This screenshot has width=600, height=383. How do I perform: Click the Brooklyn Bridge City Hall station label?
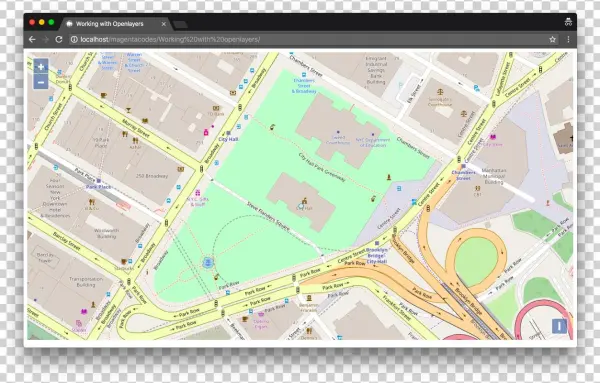[377, 256]
